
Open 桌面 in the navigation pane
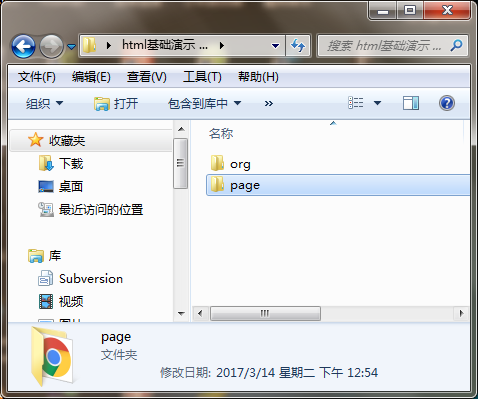click(71, 186)
